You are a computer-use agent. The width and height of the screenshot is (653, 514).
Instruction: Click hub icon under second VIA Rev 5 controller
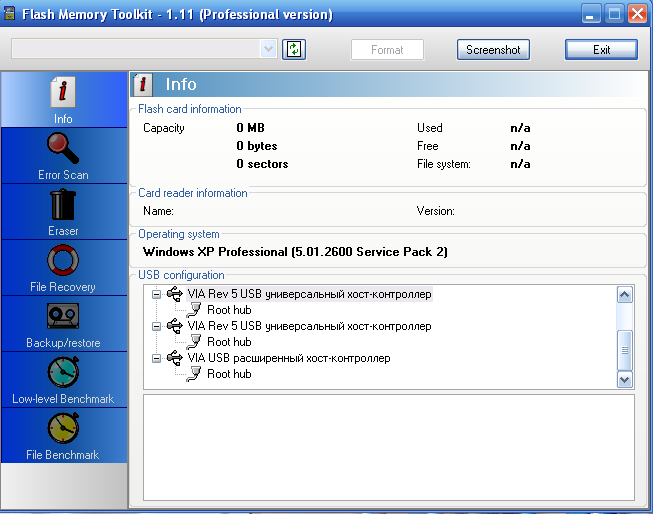(x=194, y=342)
